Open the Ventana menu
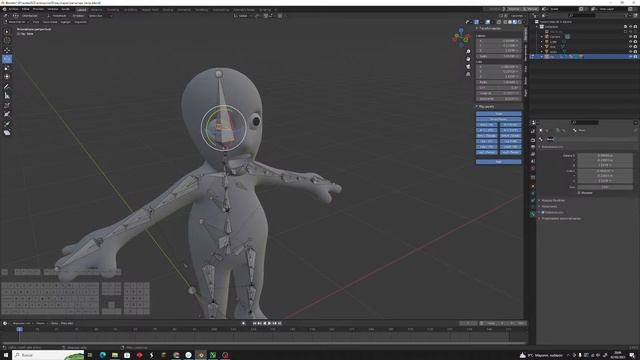The height and width of the screenshot is (360, 640). (x=53, y=9)
